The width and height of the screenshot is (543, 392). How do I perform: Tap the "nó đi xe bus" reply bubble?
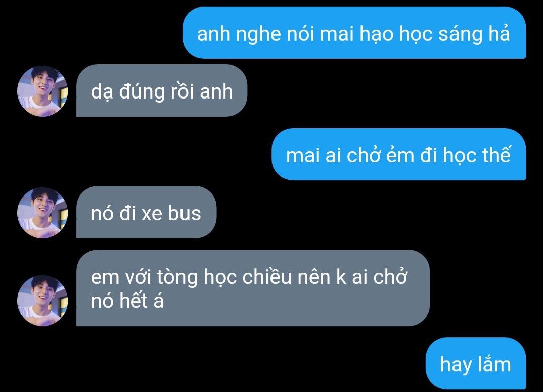[146, 212]
